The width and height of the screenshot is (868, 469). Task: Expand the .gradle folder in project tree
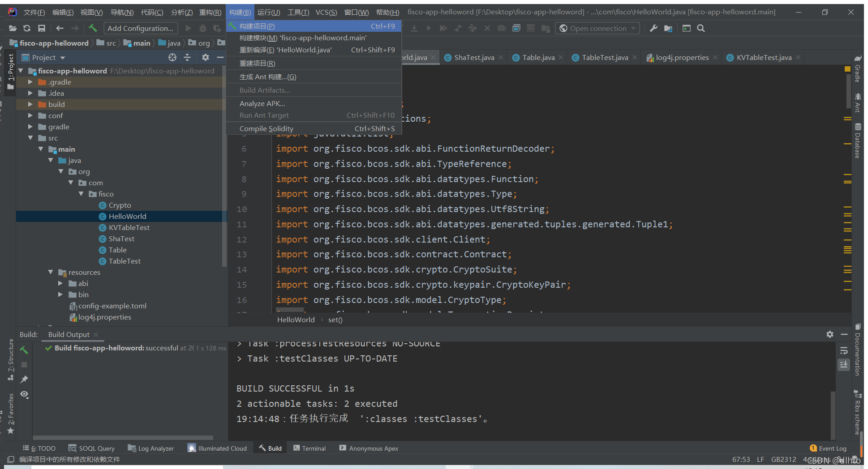click(x=30, y=82)
